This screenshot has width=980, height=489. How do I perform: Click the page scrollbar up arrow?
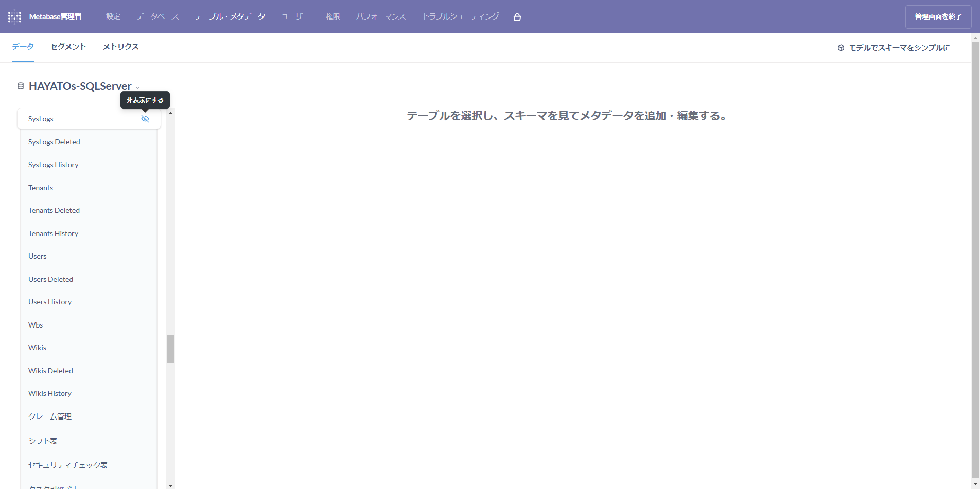[975, 38]
